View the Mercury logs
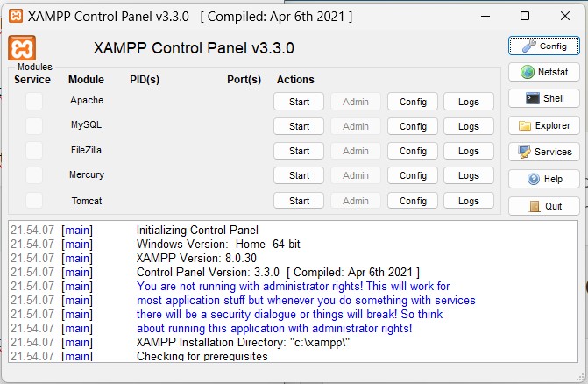The image size is (588, 384). coord(468,175)
